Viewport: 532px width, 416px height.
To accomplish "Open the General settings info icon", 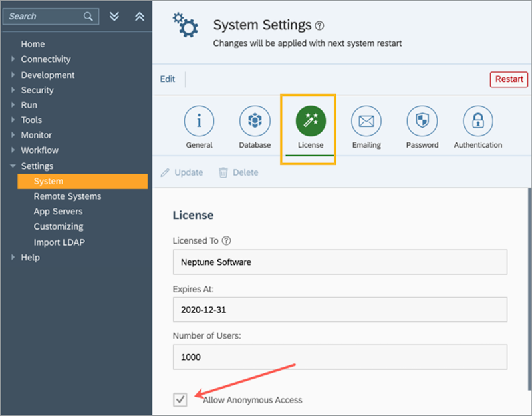I will tap(199, 121).
